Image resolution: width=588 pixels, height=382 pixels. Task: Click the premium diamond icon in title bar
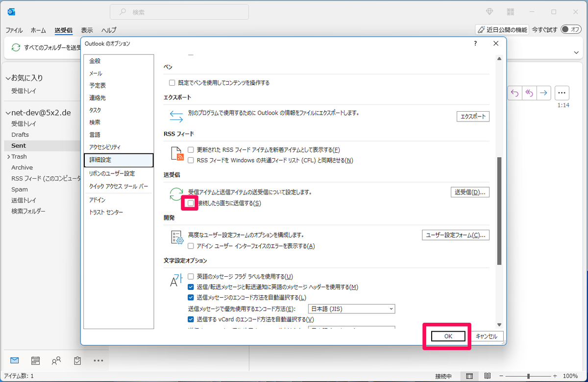point(490,12)
